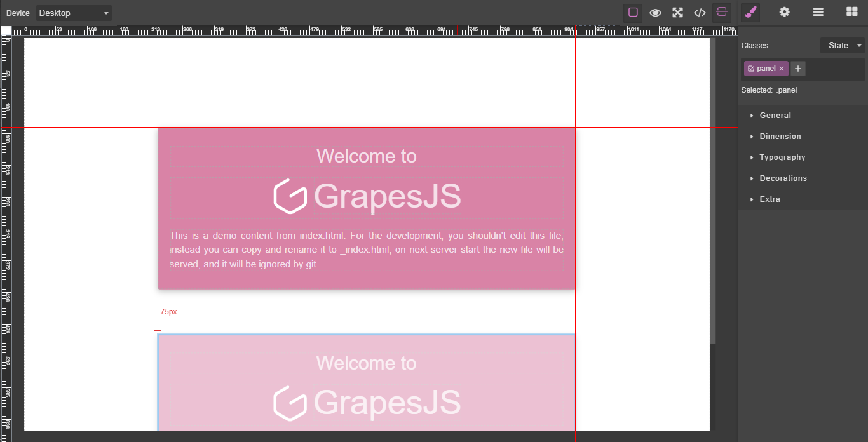Select the first 'Welcome to' heading
Screen dimensions: 868x442
(367, 156)
